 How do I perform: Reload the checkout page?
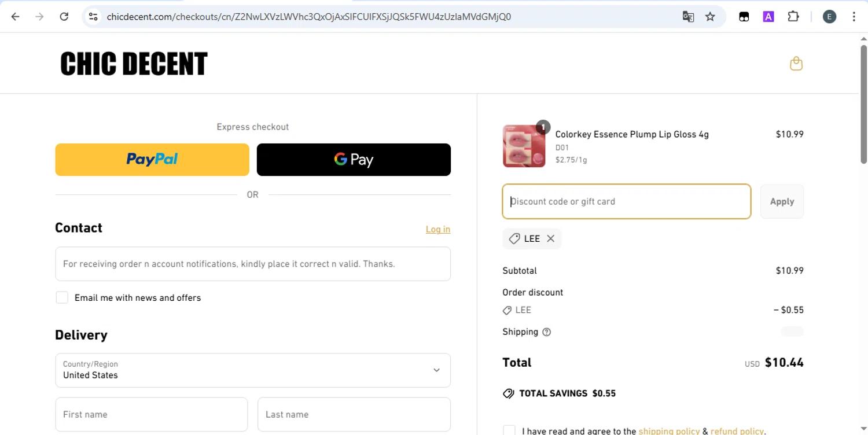pyautogui.click(x=64, y=17)
